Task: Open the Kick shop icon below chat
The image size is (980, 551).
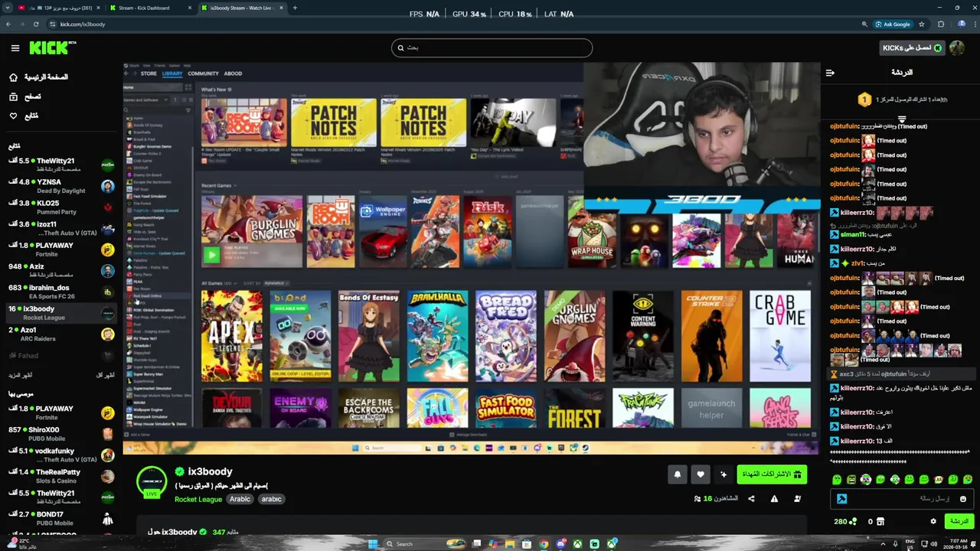Action: (880, 521)
